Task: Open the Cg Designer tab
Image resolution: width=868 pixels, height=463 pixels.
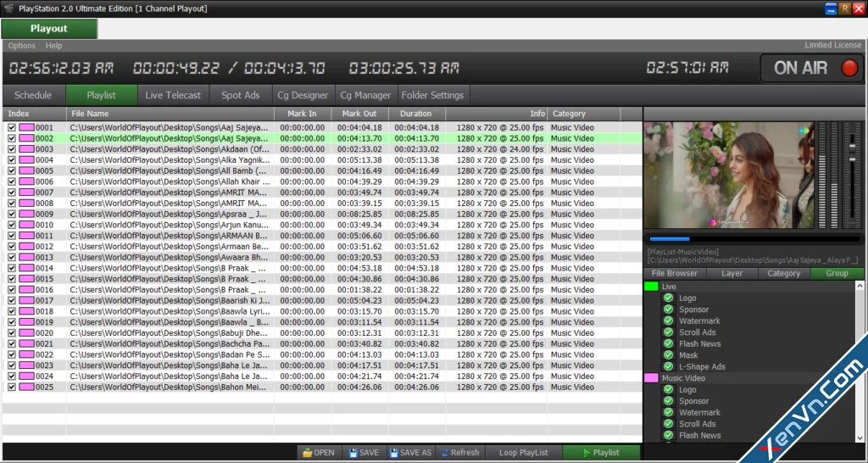Action: pos(303,95)
